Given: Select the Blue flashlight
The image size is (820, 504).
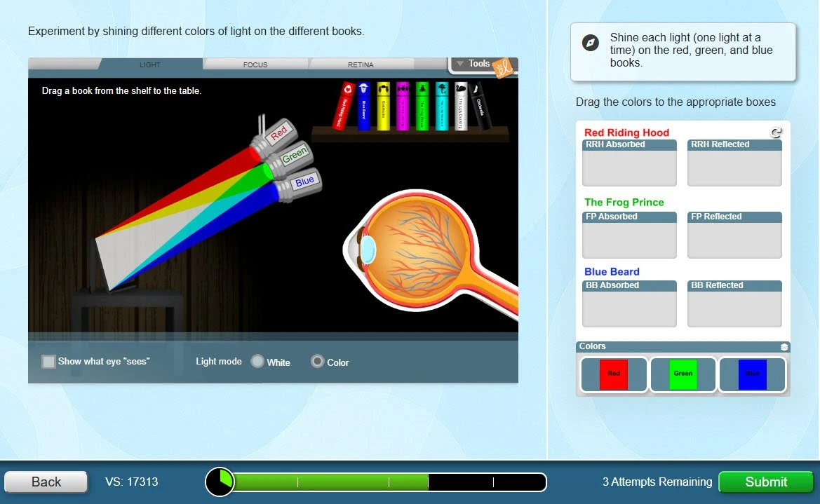Looking at the screenshot, I should tap(304, 181).
